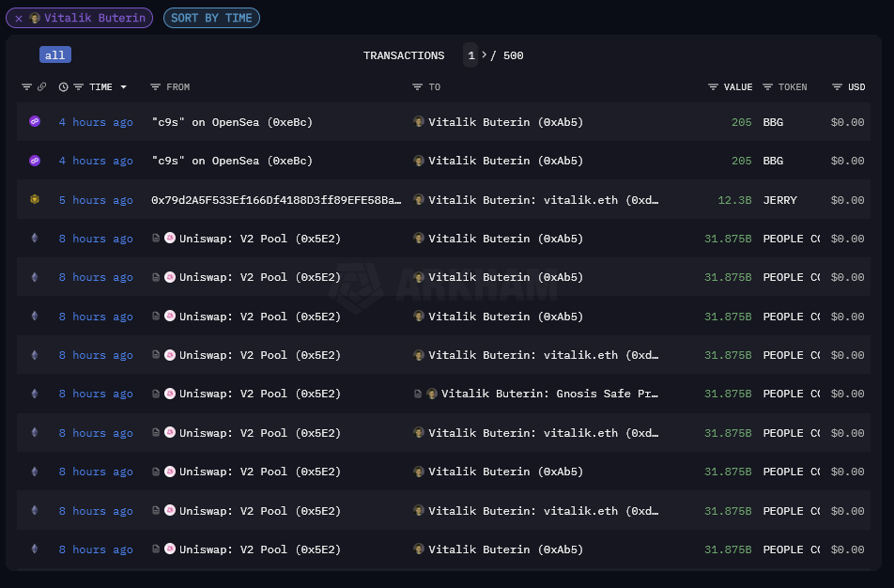The width and height of the screenshot is (894, 588).
Task: Click contract icon before Vitalik in Gnosis Safe row
Action: [x=418, y=393]
